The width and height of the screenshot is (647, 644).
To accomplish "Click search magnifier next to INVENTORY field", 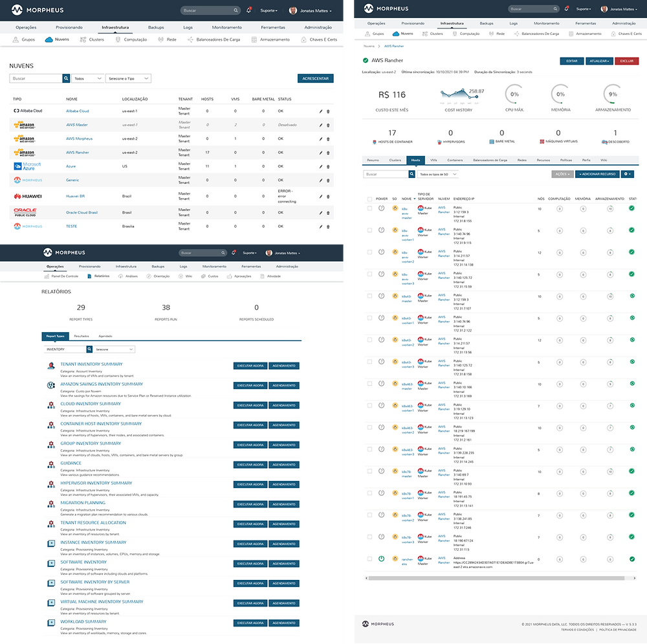I will coord(89,350).
